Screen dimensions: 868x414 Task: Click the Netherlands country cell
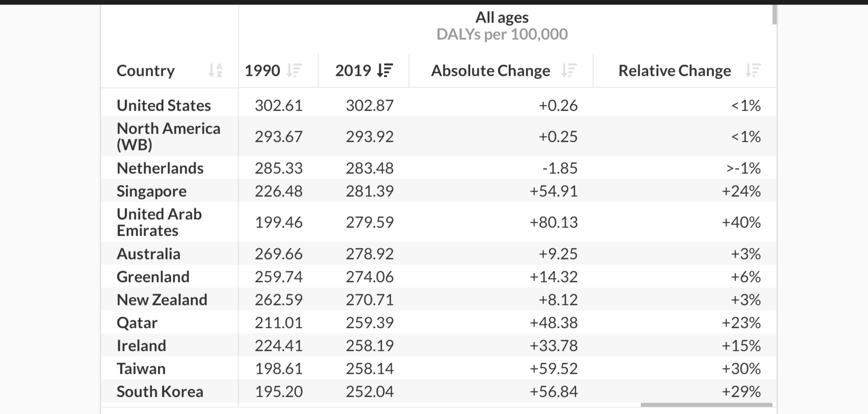[x=160, y=168]
